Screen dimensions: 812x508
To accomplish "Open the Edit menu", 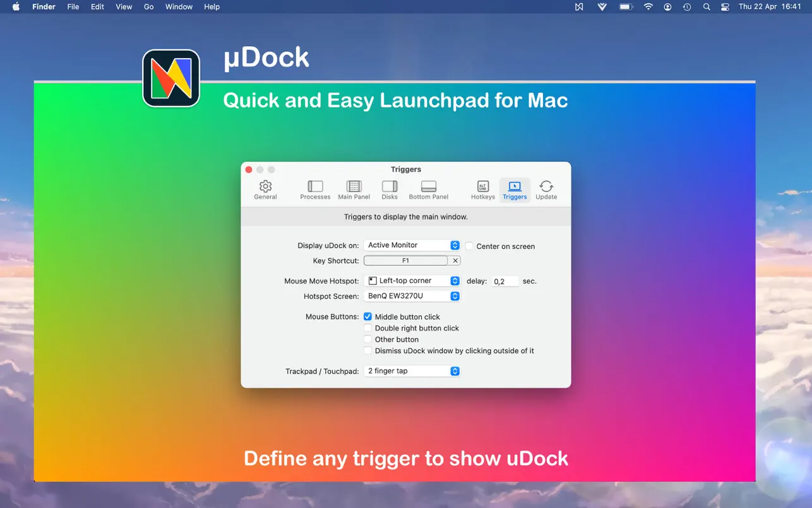I will click(97, 7).
